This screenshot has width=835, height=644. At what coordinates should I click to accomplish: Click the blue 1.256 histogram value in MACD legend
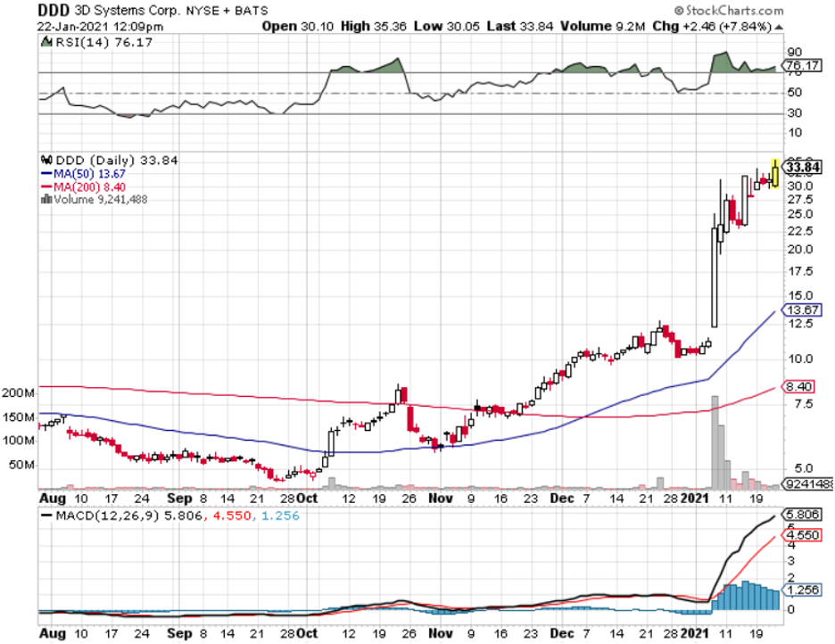point(280,516)
